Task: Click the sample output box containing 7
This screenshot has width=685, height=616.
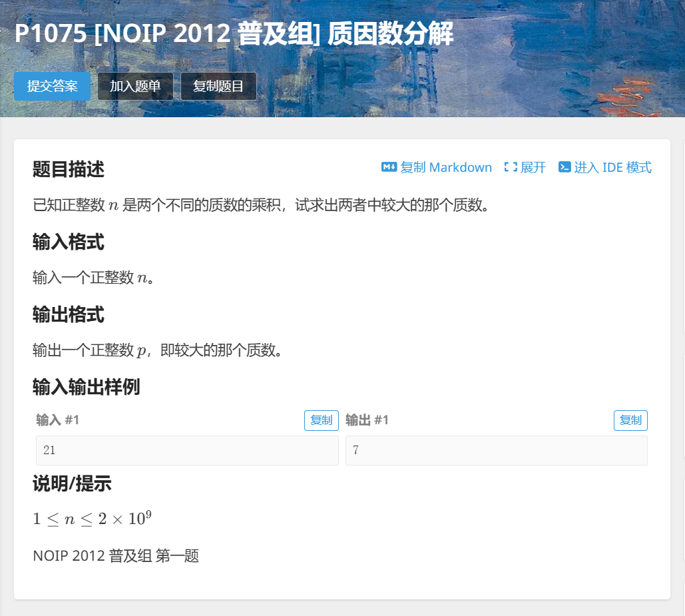Action: (x=496, y=450)
